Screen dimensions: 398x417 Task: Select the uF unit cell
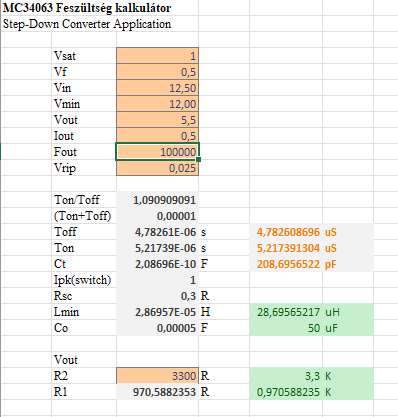pyautogui.click(x=348, y=328)
